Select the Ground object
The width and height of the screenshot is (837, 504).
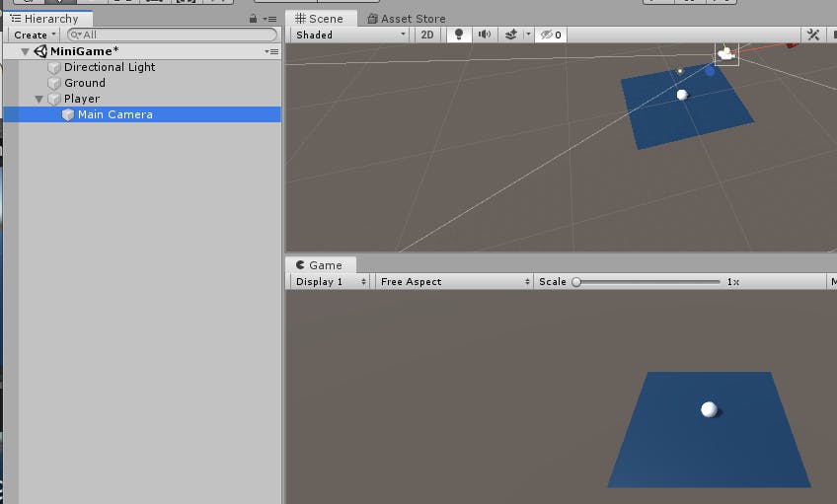(x=84, y=83)
